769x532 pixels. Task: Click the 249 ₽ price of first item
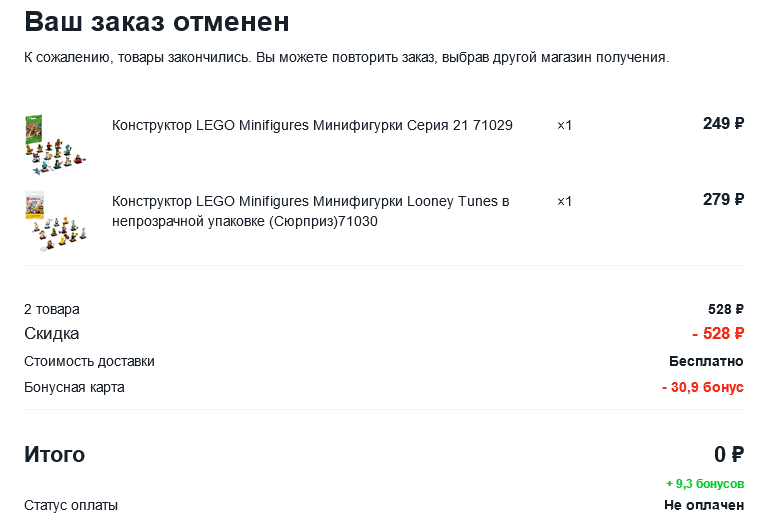[x=723, y=124]
